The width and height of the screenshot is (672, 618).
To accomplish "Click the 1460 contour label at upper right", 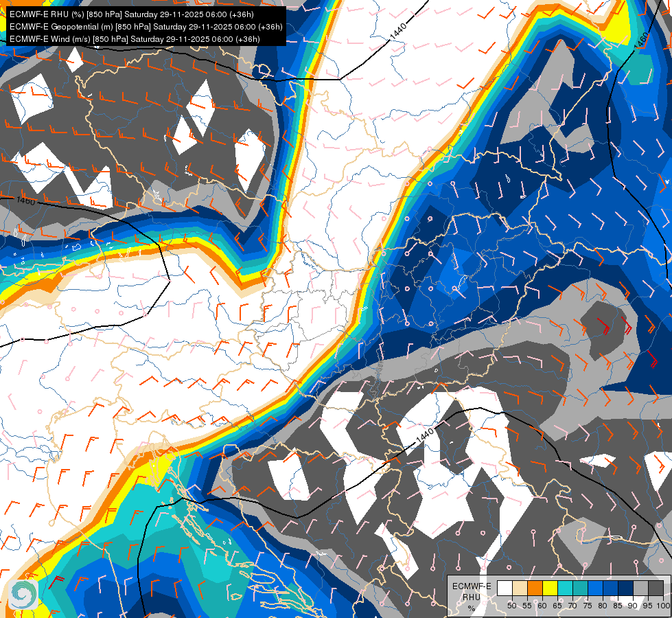I will pyautogui.click(x=641, y=41).
